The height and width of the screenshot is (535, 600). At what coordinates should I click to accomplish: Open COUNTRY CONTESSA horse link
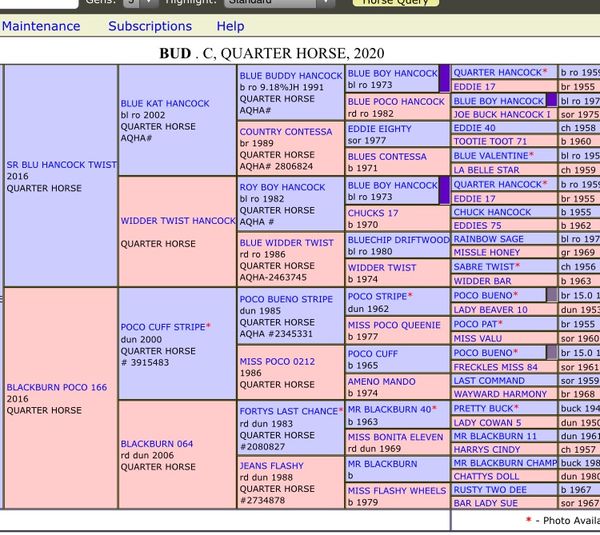(286, 132)
